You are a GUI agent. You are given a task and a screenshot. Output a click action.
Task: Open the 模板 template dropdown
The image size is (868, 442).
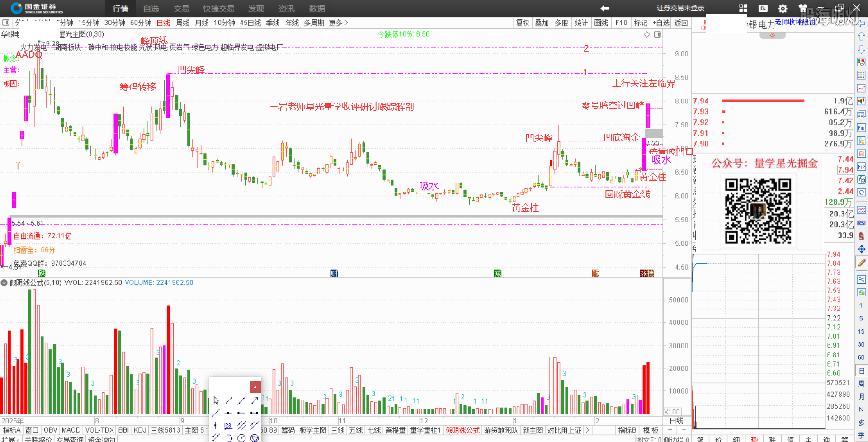tap(650, 430)
